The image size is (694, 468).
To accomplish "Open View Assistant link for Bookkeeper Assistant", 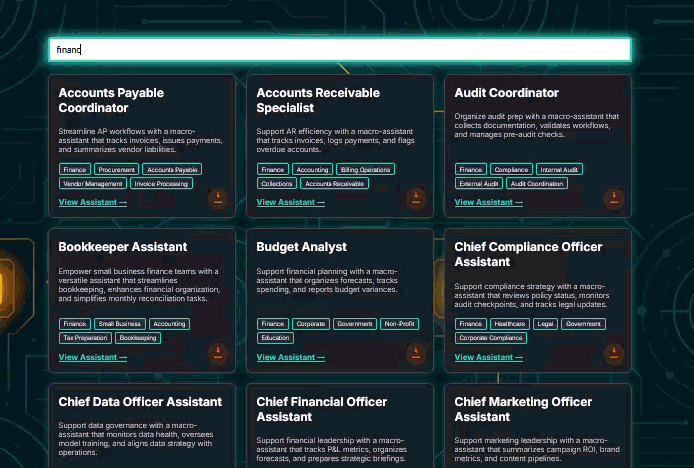I will pyautogui.click(x=93, y=357).
